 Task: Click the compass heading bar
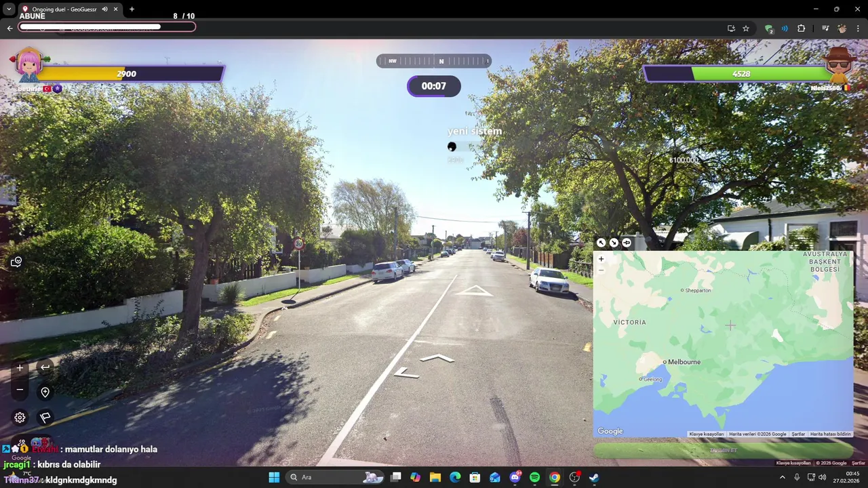click(434, 61)
